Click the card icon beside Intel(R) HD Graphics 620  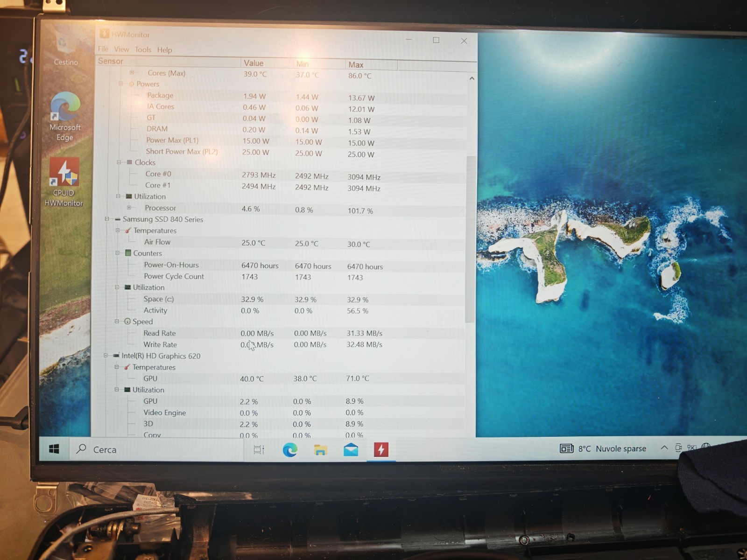point(116,356)
